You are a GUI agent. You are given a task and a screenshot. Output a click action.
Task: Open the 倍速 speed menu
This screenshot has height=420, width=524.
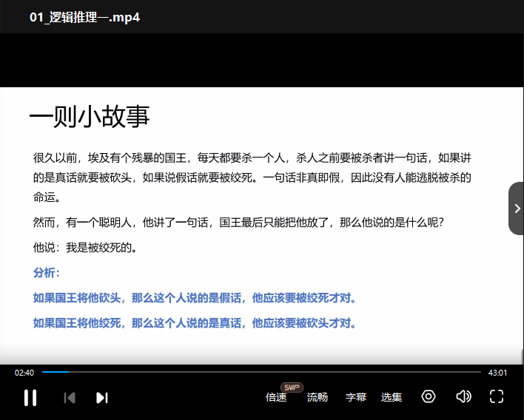pos(276,397)
